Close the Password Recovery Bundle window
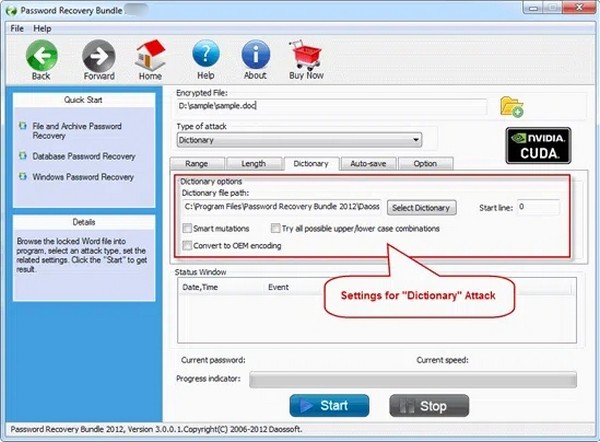This screenshot has height=442, width=600. tap(580, 8)
